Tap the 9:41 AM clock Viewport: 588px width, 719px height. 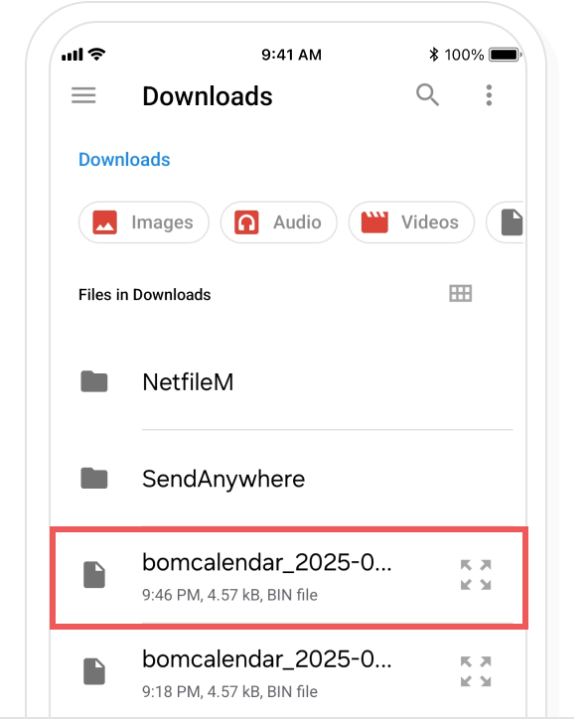[x=291, y=55]
